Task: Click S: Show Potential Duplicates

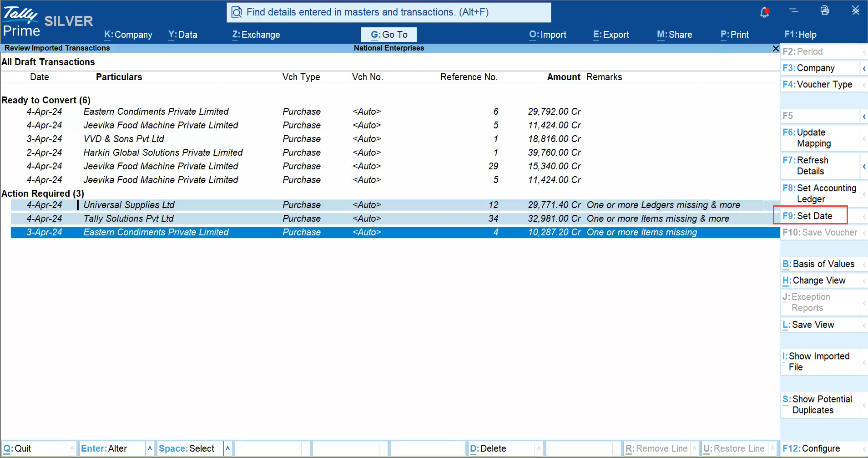Action: 820,405
